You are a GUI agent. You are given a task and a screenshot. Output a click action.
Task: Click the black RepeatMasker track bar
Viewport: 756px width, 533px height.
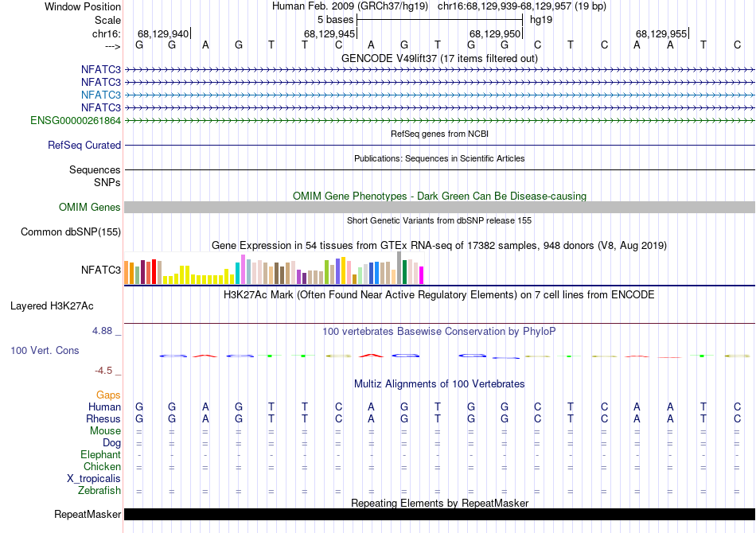(x=439, y=514)
